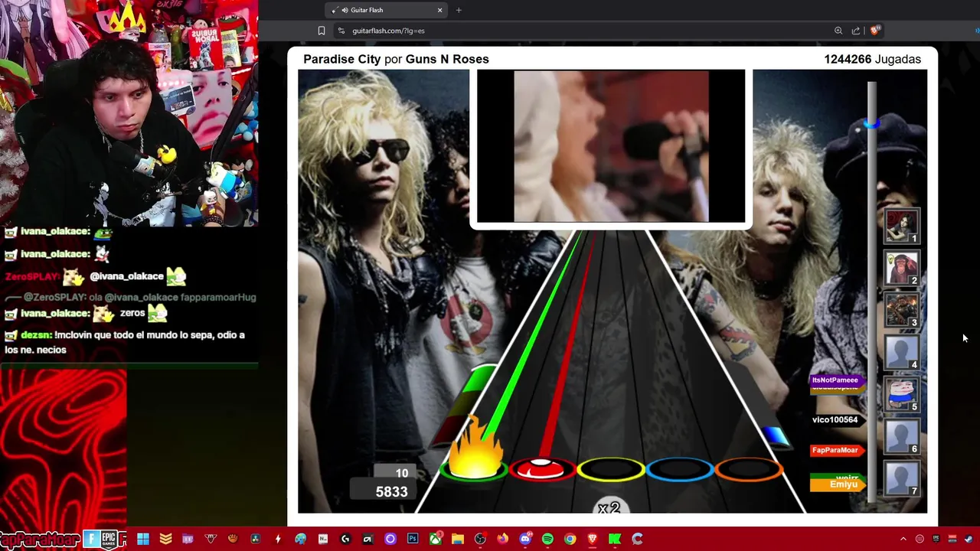The width and height of the screenshot is (980, 551).
Task: Click the Brave Shields icon in address bar
Action: (x=875, y=31)
